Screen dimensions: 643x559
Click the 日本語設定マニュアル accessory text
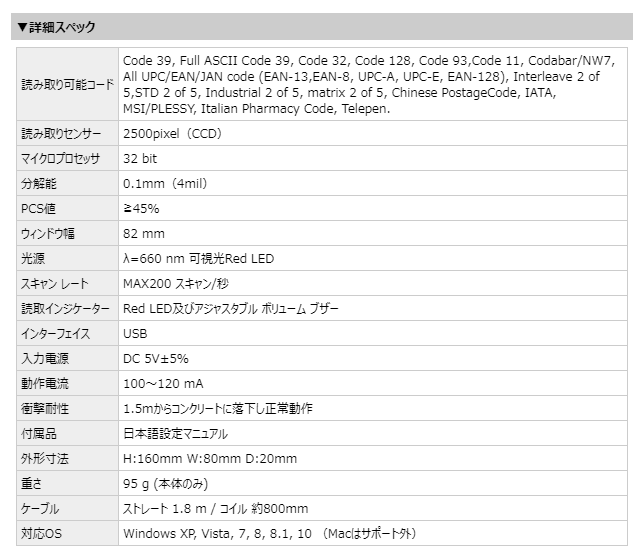(x=176, y=434)
